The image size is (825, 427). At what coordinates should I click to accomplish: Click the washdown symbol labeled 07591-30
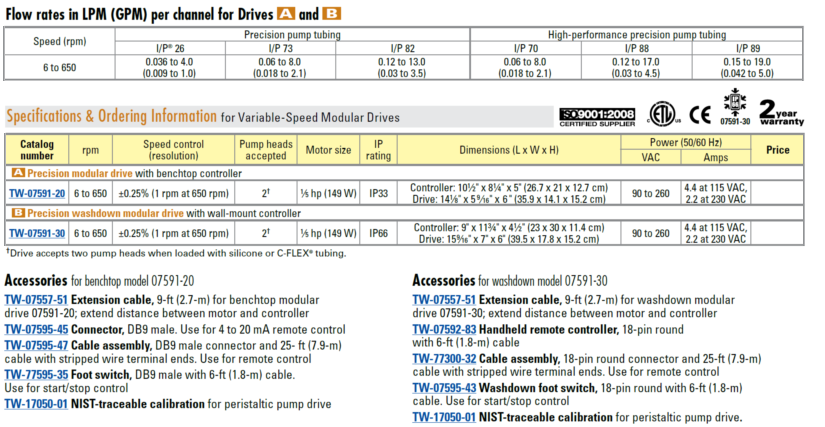point(735,106)
